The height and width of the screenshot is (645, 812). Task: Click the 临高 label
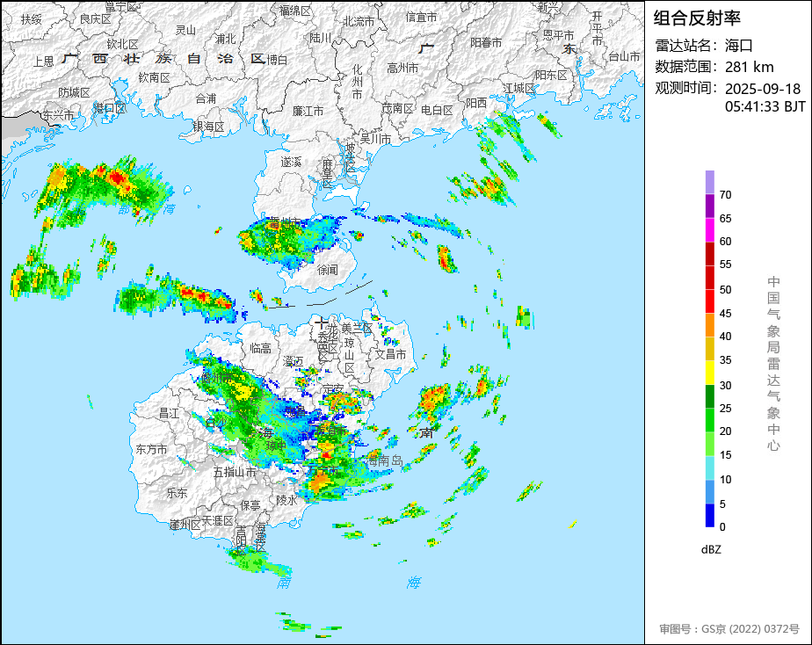tap(260, 348)
